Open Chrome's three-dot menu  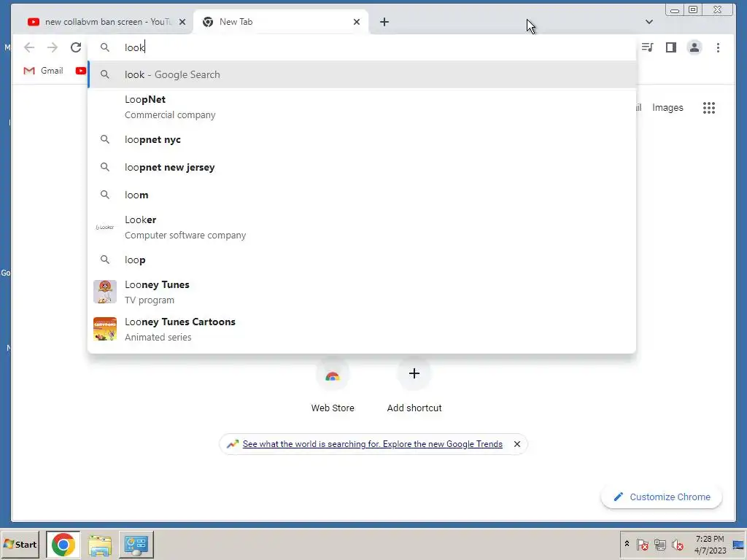pos(718,47)
